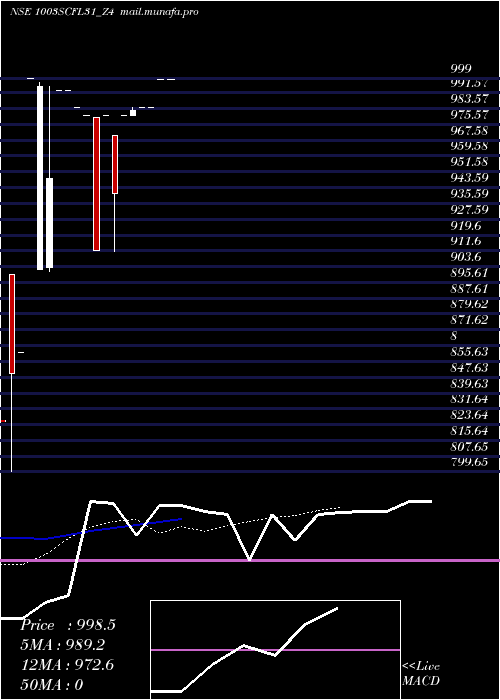
Task: Click the <<Live MACD label
Action: click(x=421, y=673)
